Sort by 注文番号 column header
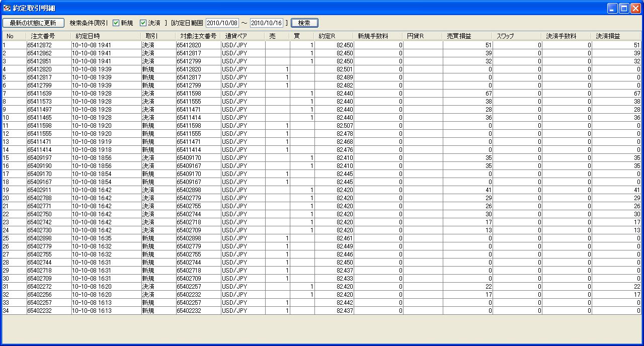Screen dimensions: 644x346 49,36
